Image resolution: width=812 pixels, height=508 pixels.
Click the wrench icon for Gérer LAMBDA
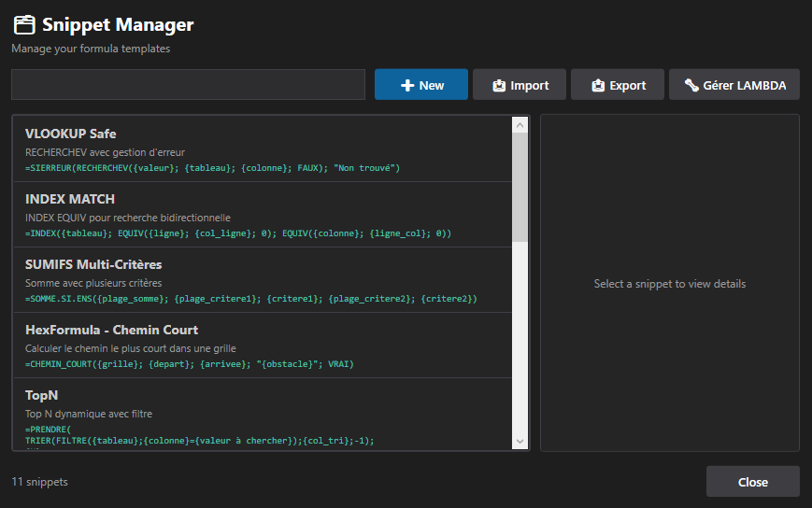(x=691, y=85)
